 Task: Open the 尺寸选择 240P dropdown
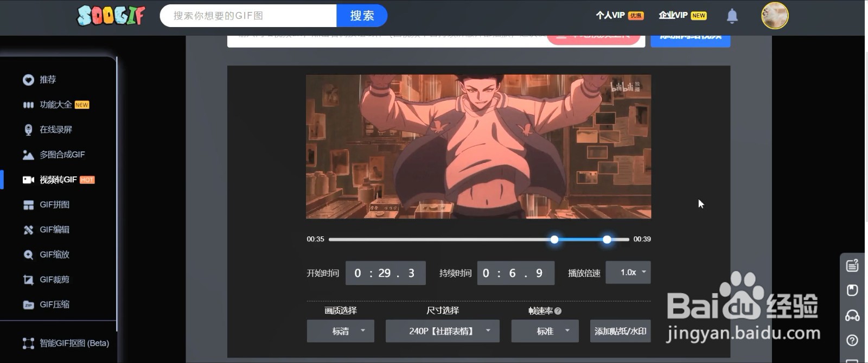pyautogui.click(x=443, y=331)
